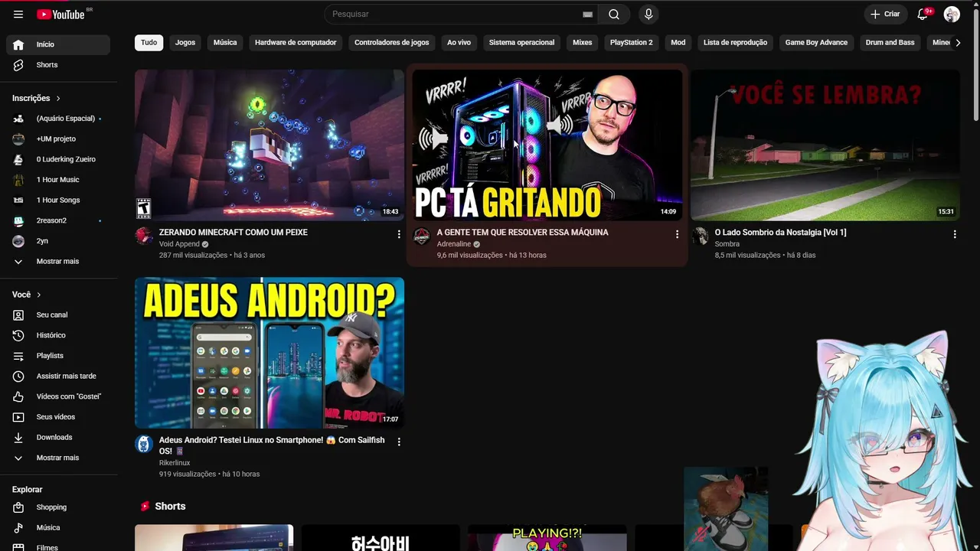Open notifications bell
Screen dimensions: 980x551
pos(923,15)
